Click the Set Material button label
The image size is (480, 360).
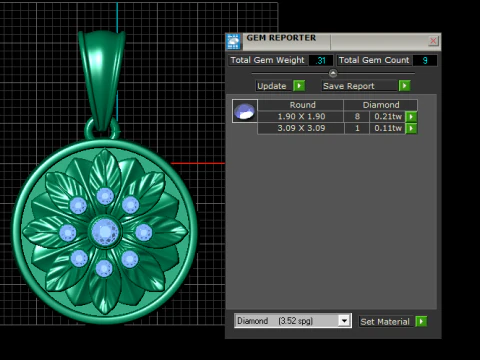pos(385,322)
